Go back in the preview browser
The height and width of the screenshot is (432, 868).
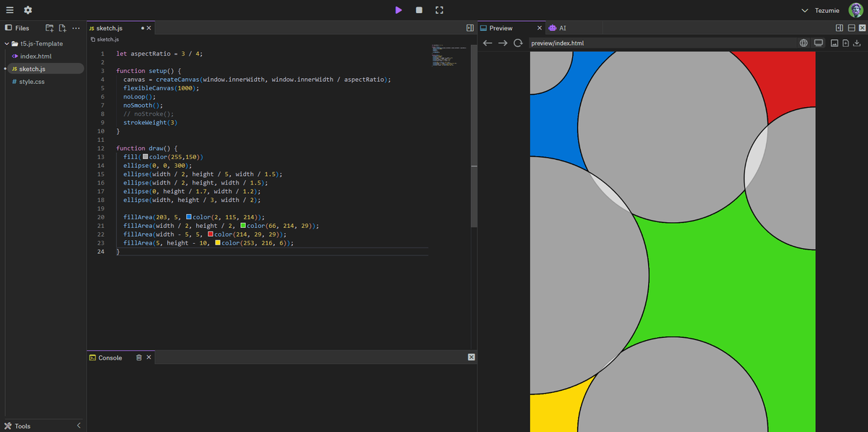pos(488,43)
